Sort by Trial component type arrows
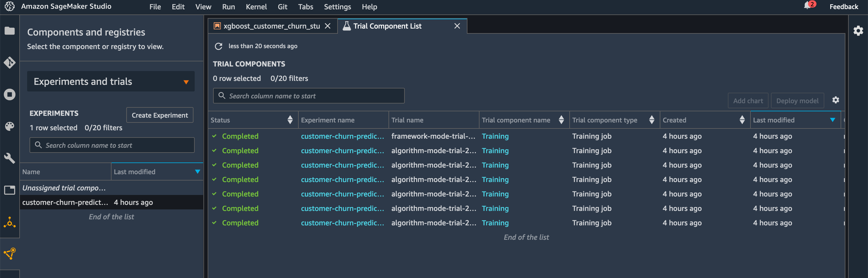 (651, 120)
